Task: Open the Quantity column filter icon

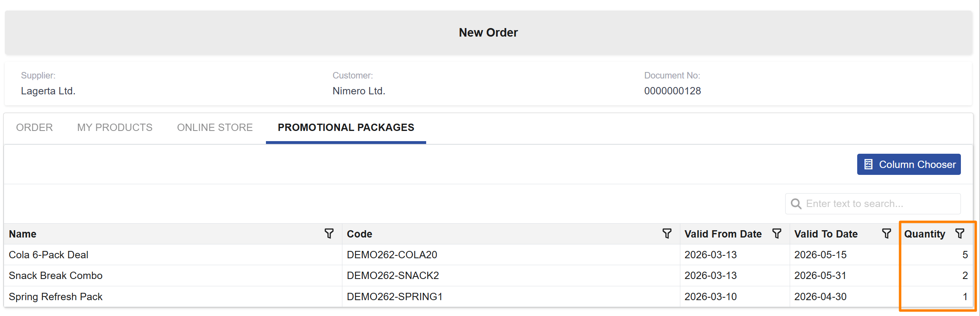Action: (960, 233)
